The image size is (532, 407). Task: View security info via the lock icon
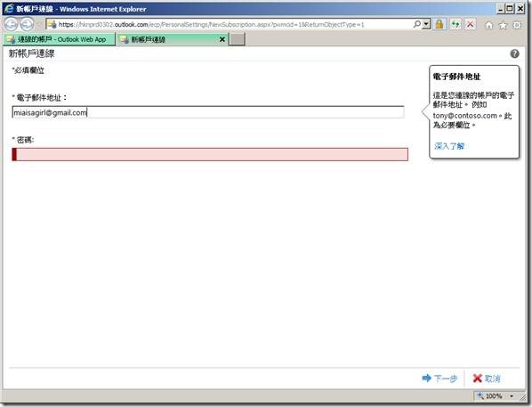(x=439, y=24)
